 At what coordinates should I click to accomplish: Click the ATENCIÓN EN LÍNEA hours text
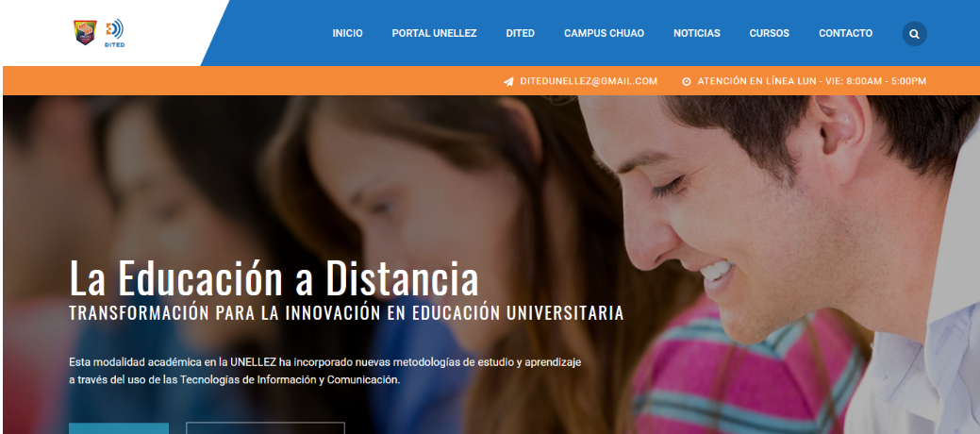tap(812, 81)
